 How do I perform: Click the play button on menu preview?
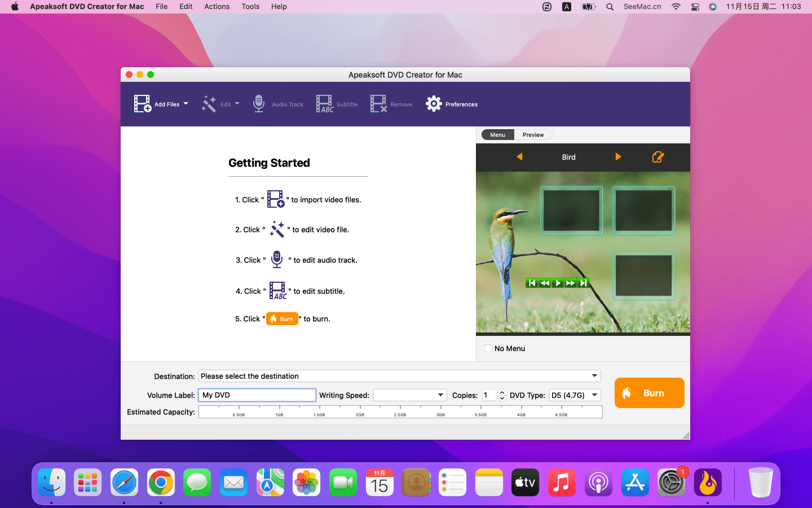(x=557, y=283)
